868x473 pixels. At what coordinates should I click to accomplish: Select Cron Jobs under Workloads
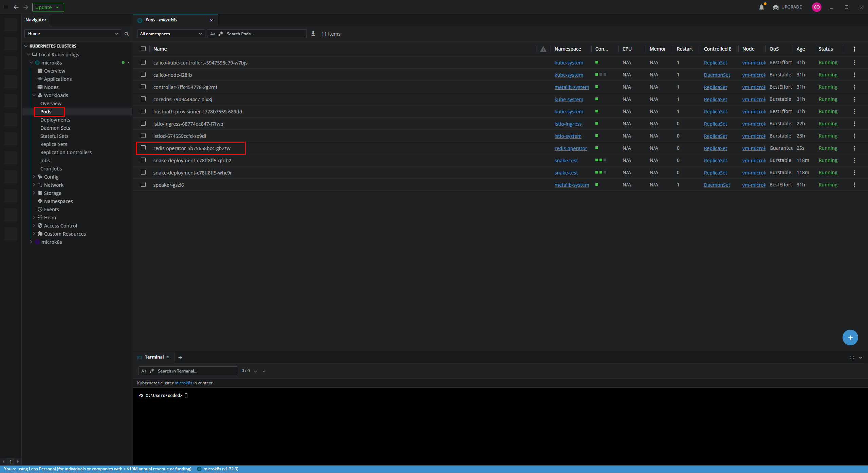point(51,169)
